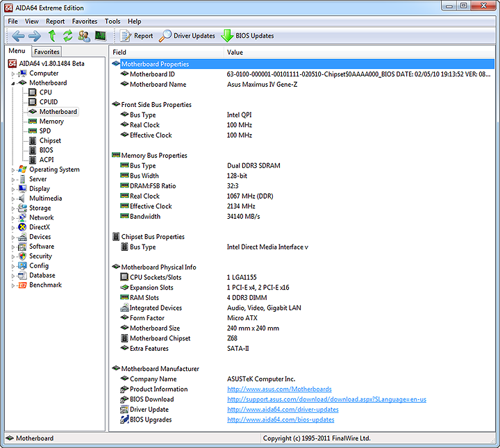Click the Security shield icon
This screenshot has width=500, height=448.
pos(22,256)
